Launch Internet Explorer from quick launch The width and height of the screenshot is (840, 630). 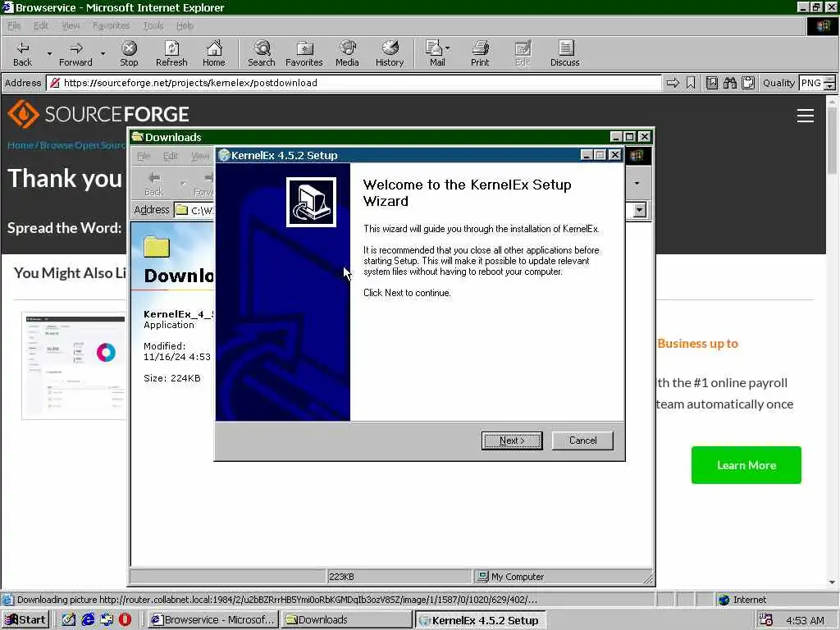[88, 620]
